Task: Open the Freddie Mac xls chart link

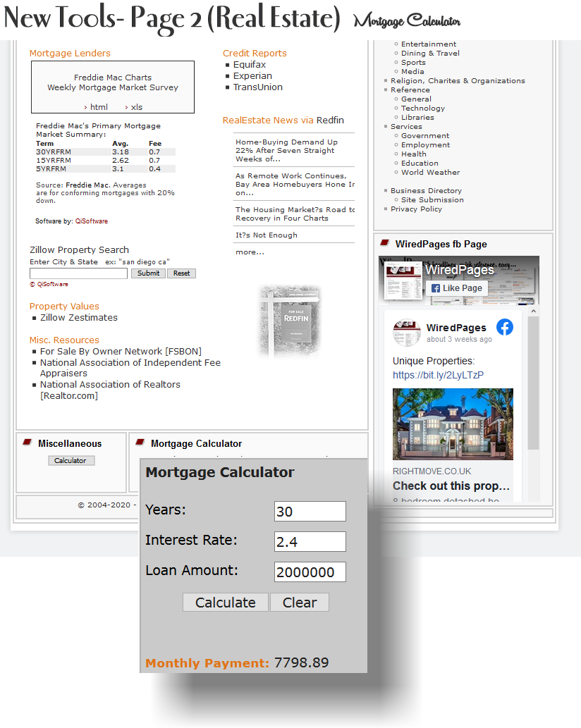Action: [x=137, y=107]
